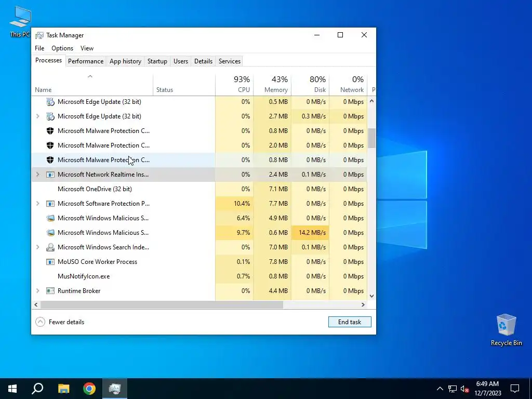Image resolution: width=532 pixels, height=399 pixels.
Task: Click the horizontal scrollbar right arrow
Action: pos(363,304)
